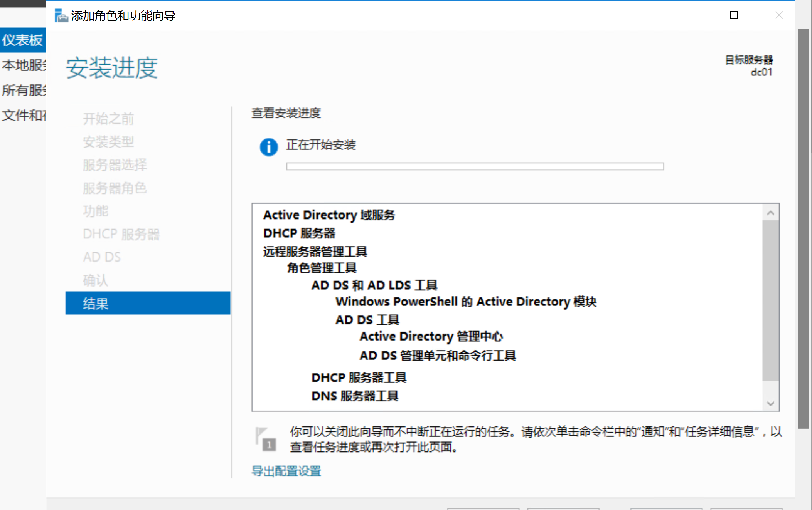The width and height of the screenshot is (812, 510).
Task: Open the 导出配置设置 link
Action: (x=286, y=471)
